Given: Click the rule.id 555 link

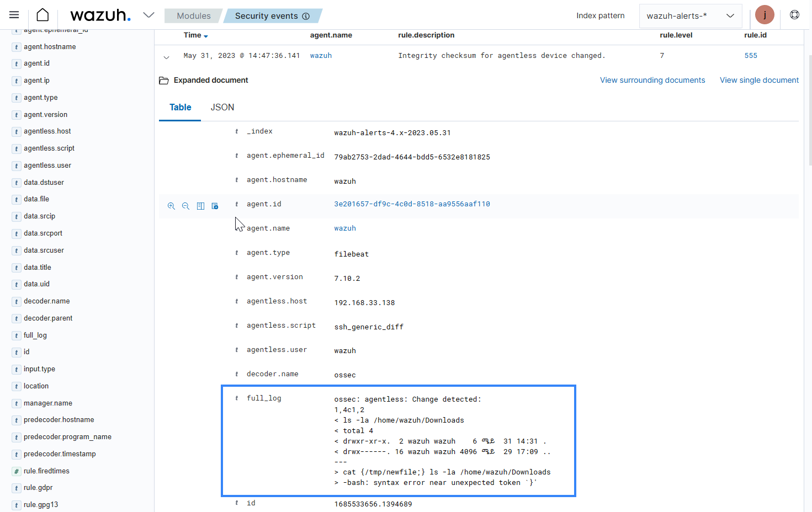Looking at the screenshot, I should point(751,55).
